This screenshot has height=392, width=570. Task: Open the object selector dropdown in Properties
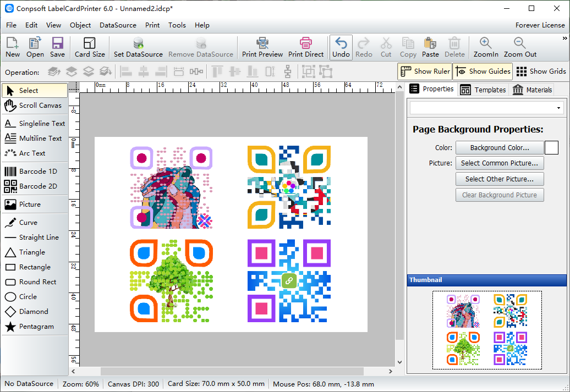coord(558,108)
